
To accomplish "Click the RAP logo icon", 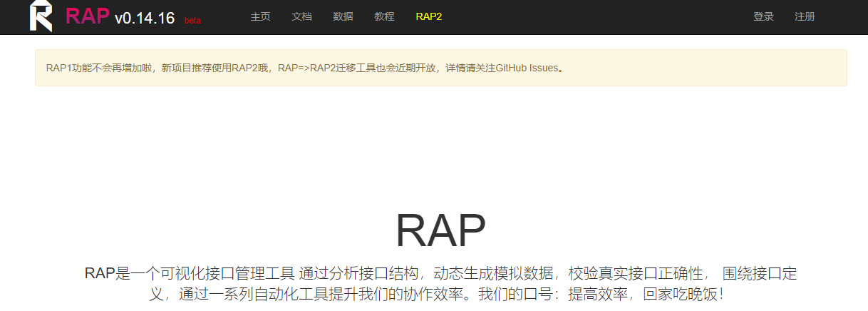I will tap(41, 16).
